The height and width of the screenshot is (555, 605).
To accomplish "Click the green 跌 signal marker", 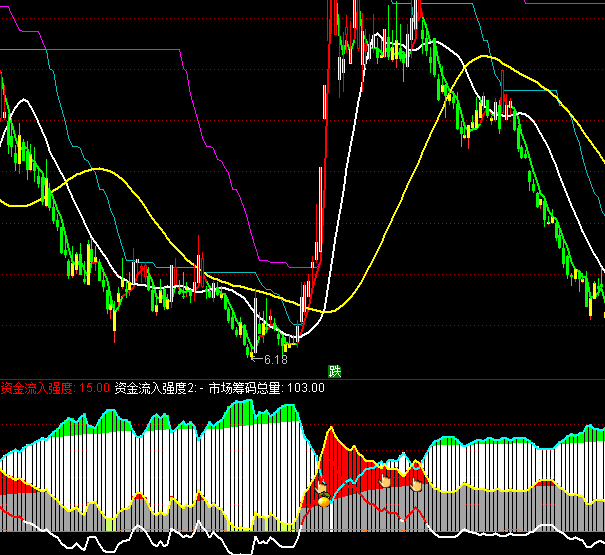I will click(x=334, y=371).
